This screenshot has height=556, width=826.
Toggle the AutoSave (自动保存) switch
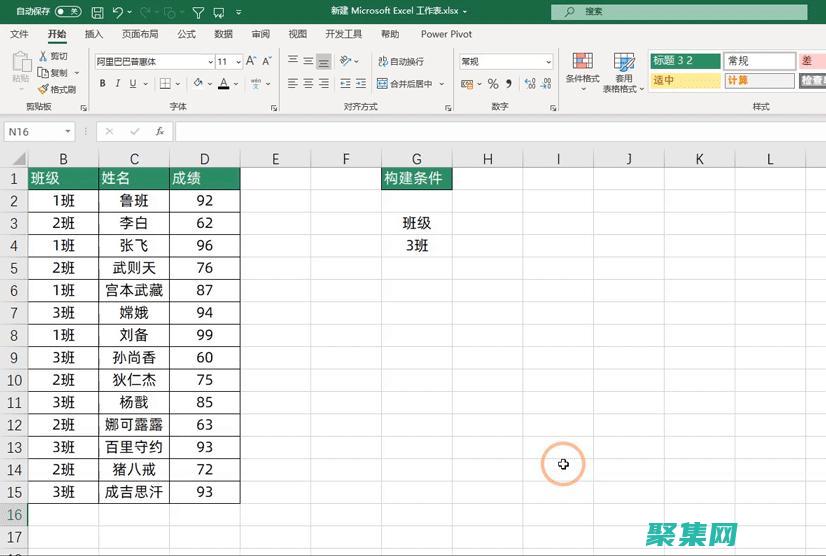pyautogui.click(x=68, y=11)
